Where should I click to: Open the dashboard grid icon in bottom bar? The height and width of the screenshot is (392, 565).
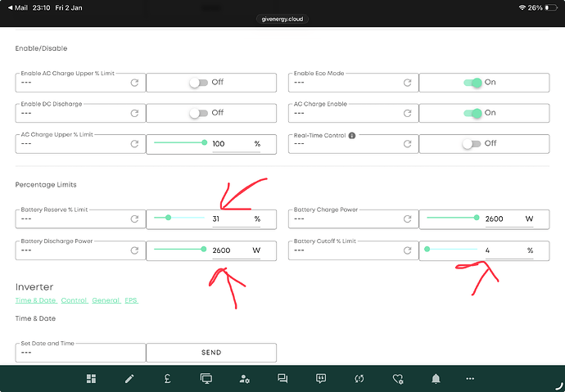[x=92, y=379]
